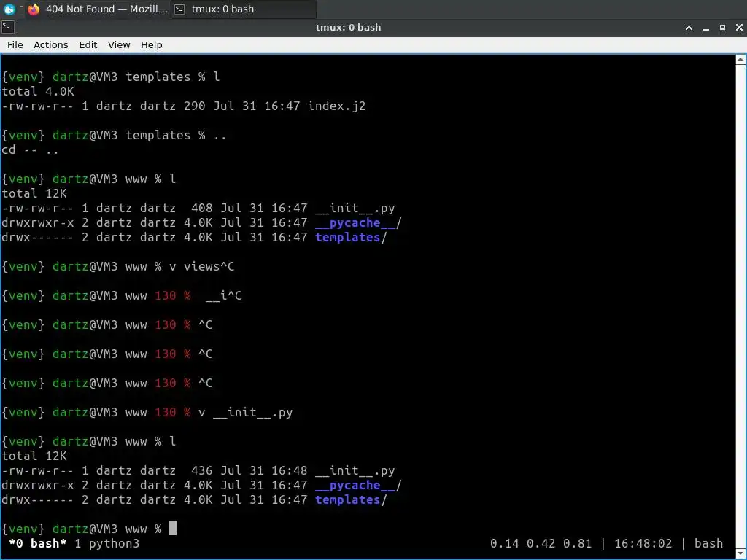Click 'bash' label at status bar right
The image size is (747, 560).
[708, 543]
